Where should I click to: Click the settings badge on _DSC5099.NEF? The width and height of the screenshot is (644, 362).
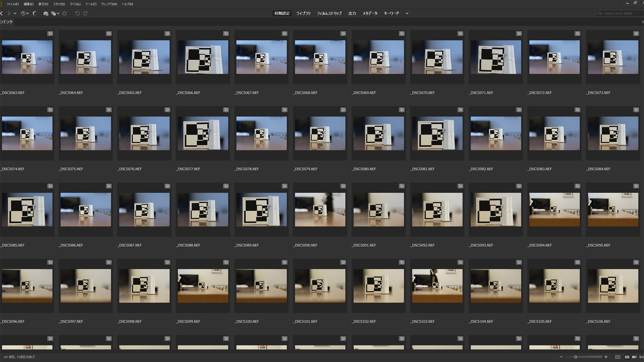(226, 262)
